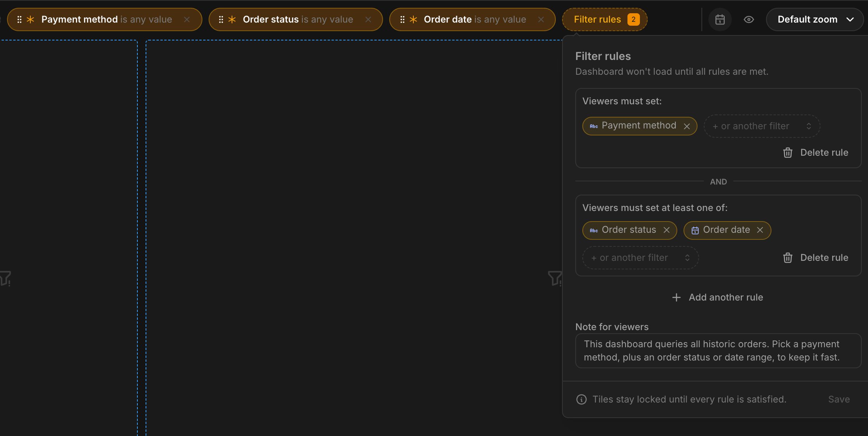Click the Order status tag in second rule
This screenshot has height=436, width=868.
629,230
